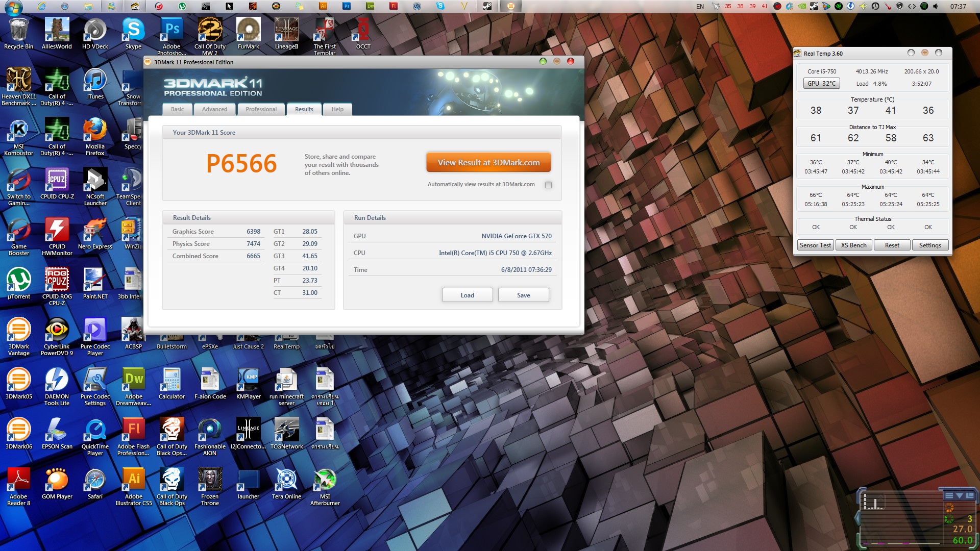Click the system tray volume speaker icon
The height and width of the screenshot is (551, 980).
point(936,6)
